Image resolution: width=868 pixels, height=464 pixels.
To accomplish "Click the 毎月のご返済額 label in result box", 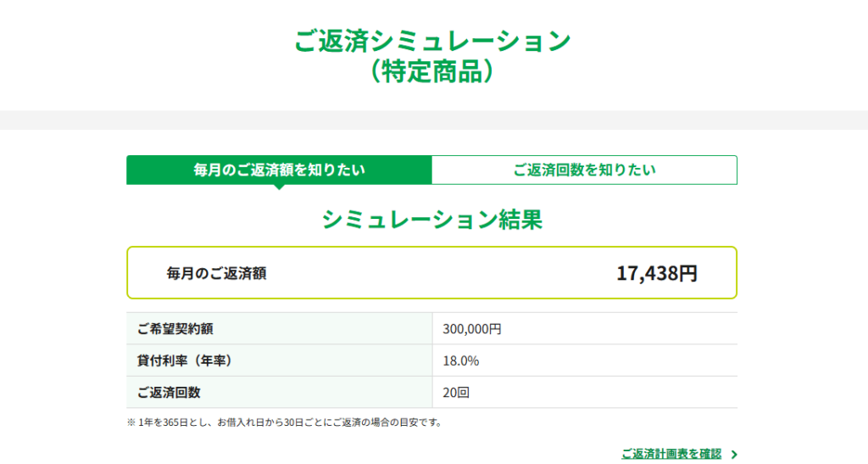I will pyautogui.click(x=217, y=273).
